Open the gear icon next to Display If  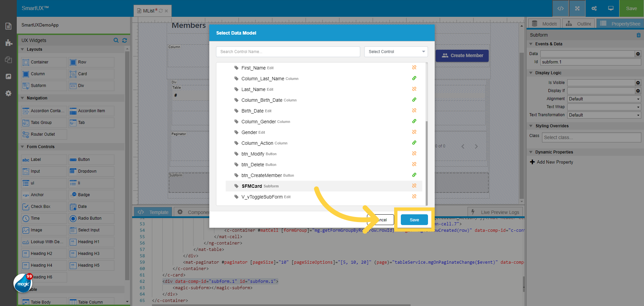pyautogui.click(x=638, y=91)
